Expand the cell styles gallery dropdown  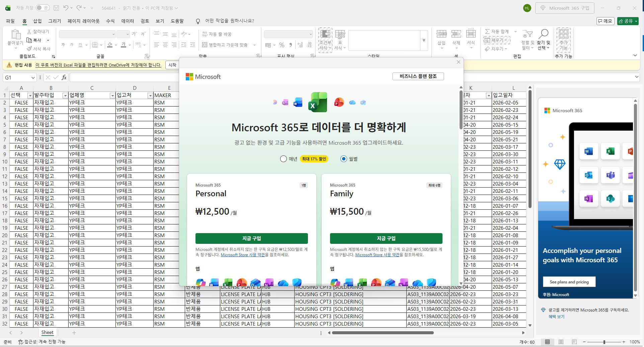click(424, 40)
